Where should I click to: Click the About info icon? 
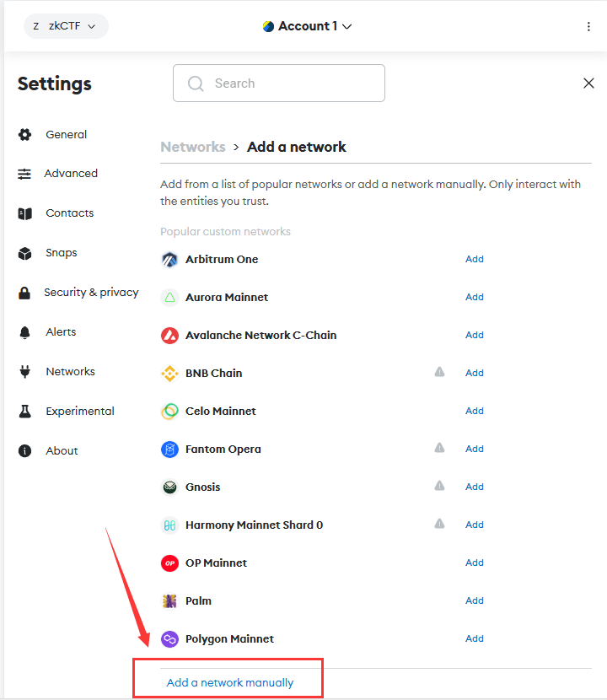[25, 451]
